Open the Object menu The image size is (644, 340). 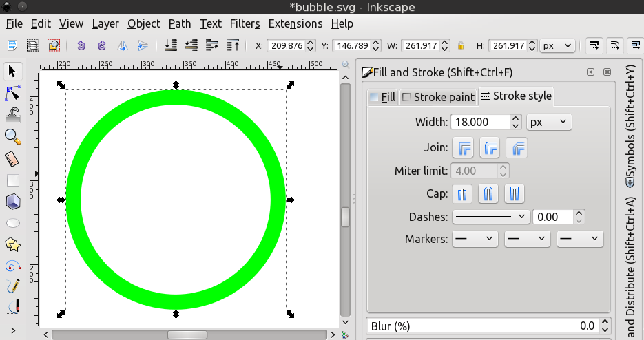click(x=144, y=24)
